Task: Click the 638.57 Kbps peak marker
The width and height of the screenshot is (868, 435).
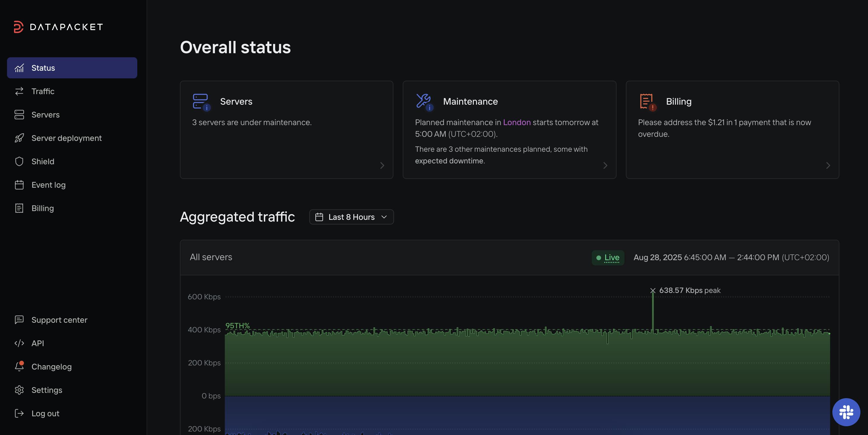Action: point(653,291)
